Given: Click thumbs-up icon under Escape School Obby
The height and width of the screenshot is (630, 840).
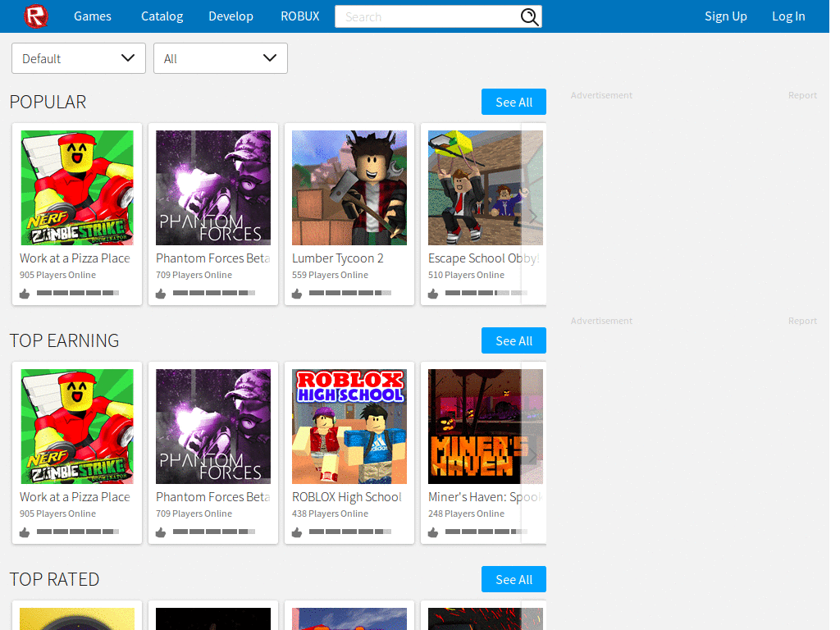Looking at the screenshot, I should coord(433,294).
